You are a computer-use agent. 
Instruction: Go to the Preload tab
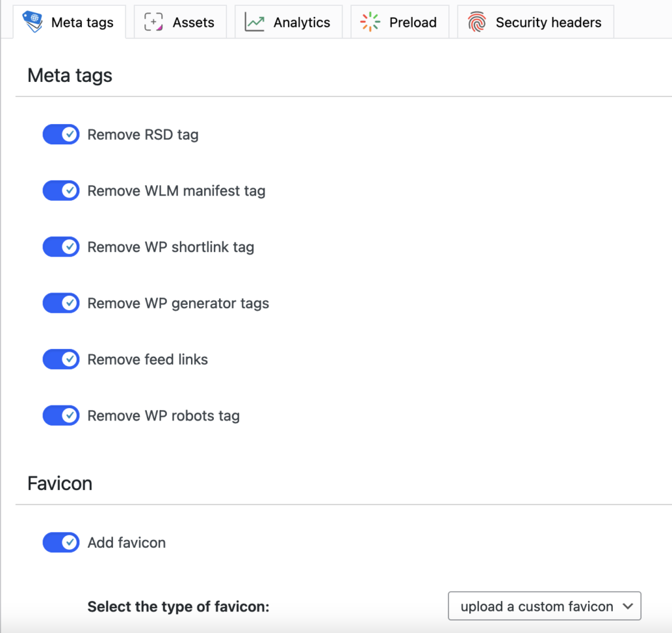[400, 22]
